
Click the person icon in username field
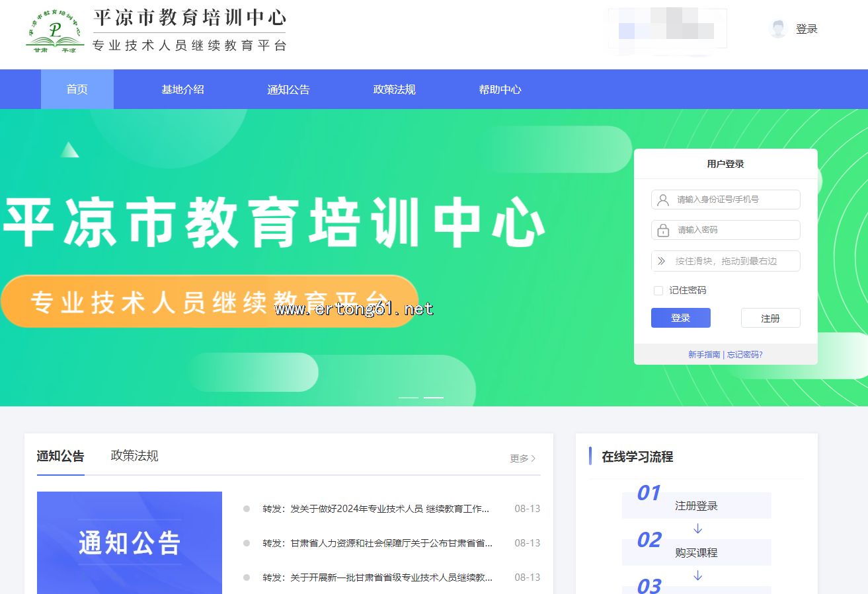(x=662, y=200)
